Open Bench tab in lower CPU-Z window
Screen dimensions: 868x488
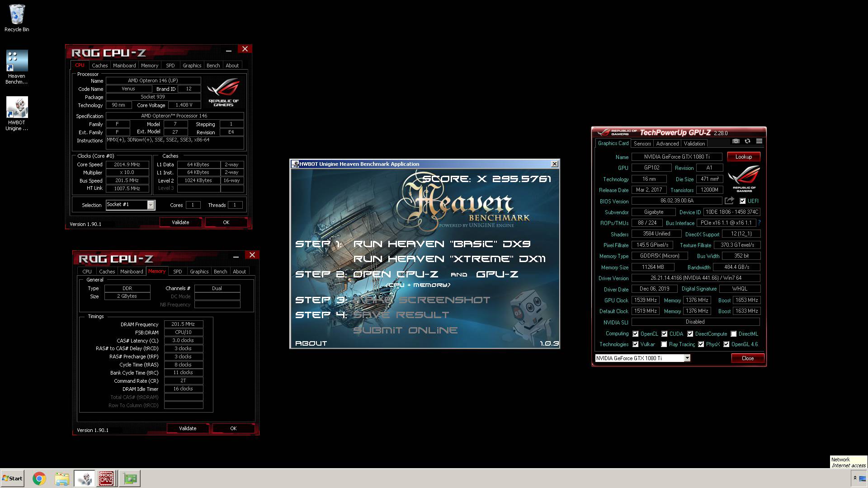[221, 272]
